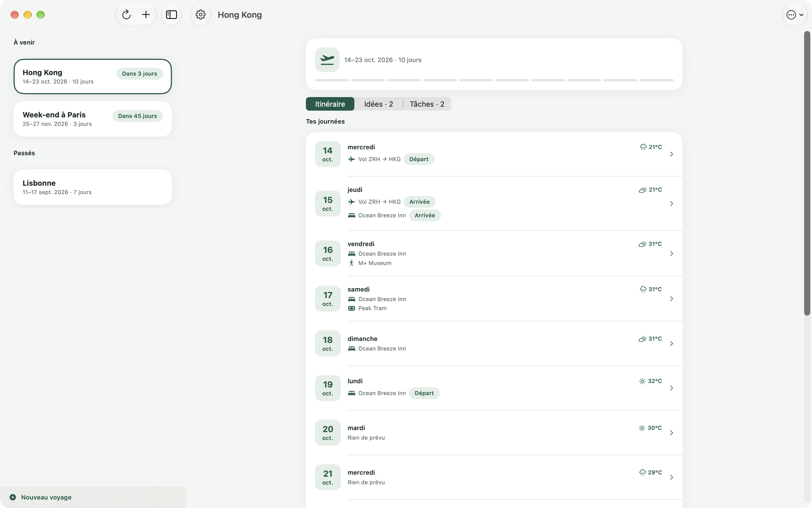Open the Week-end à Paris trip
Screen dimensions: 812x508
pyautogui.click(x=92, y=119)
